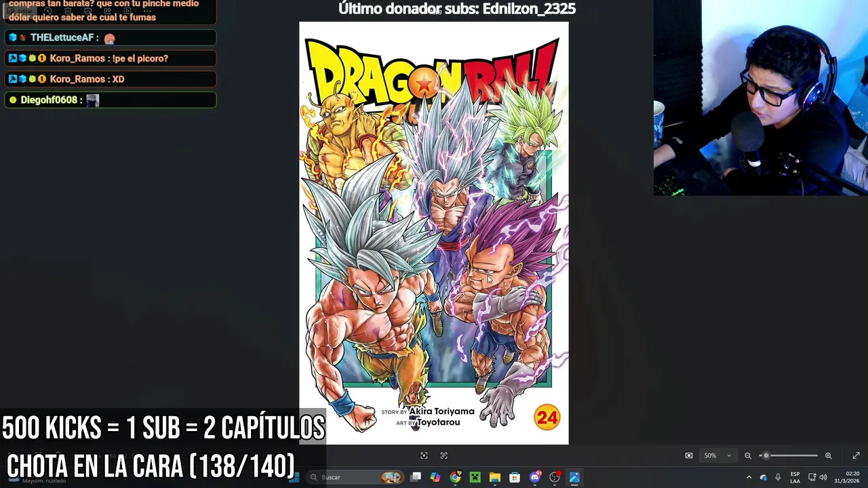Click the microphone tray icon
Viewport: 868px width, 488px height.
click(x=778, y=477)
